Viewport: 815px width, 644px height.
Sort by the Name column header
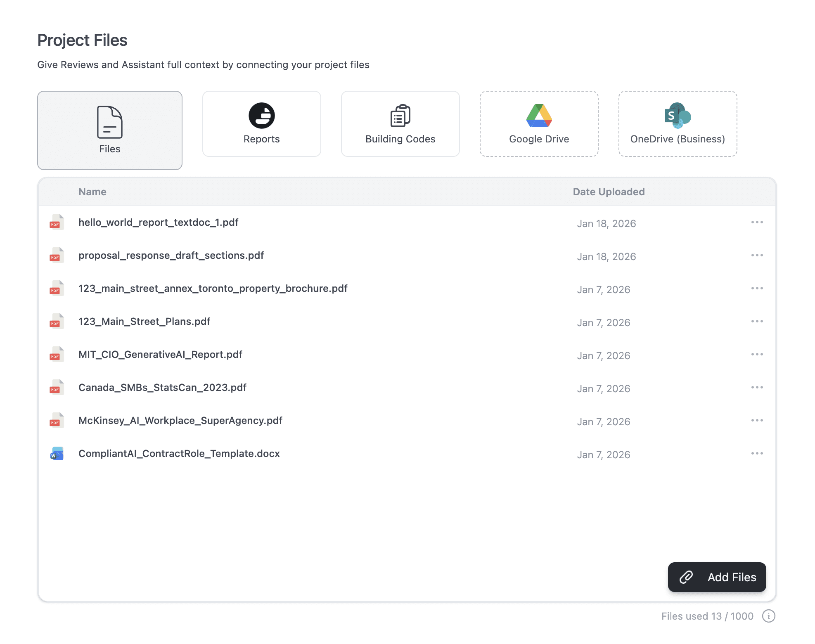[x=92, y=192]
